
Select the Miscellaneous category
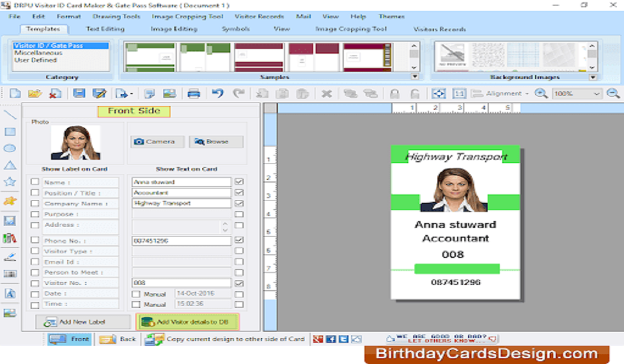click(38, 53)
